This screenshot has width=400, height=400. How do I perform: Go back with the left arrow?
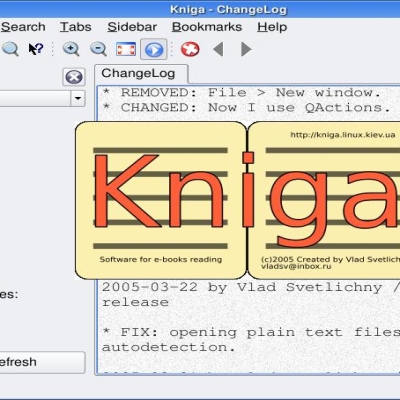pos(218,49)
